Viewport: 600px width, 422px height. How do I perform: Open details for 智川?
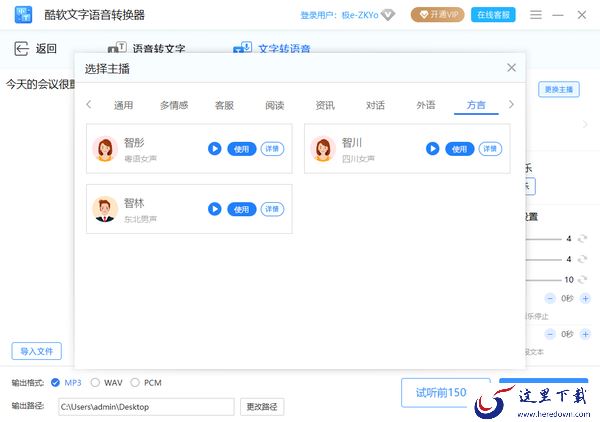tap(490, 148)
